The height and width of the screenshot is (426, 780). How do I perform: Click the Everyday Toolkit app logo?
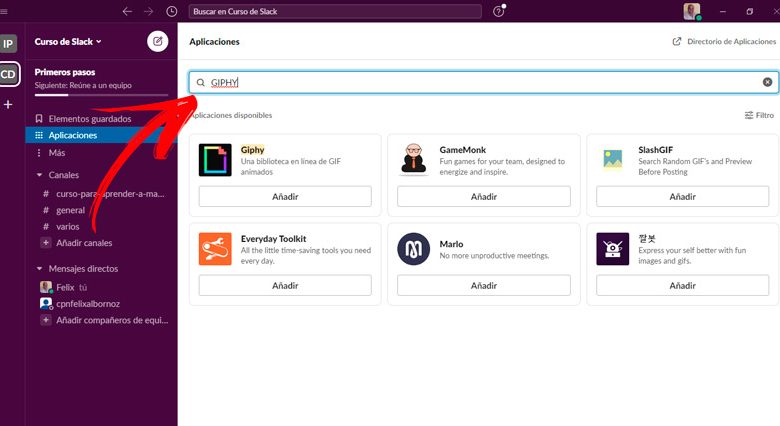coord(215,249)
